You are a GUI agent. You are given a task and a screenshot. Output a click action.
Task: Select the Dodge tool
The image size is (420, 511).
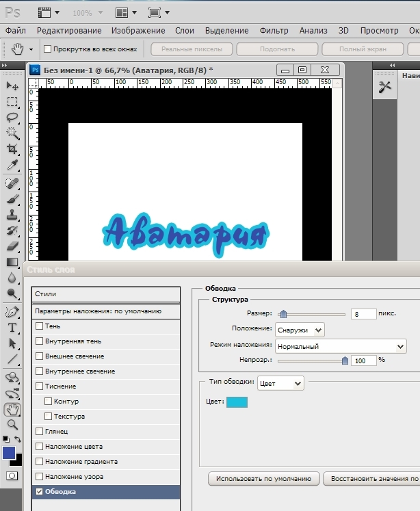click(12, 294)
